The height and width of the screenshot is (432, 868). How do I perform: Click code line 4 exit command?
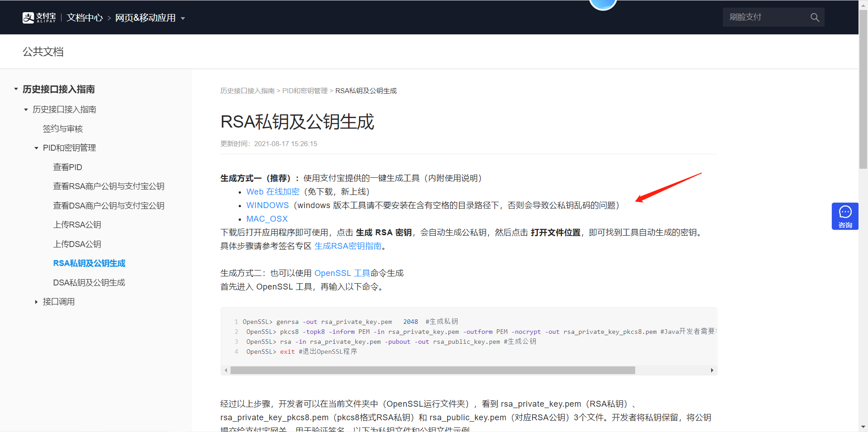pos(302,351)
